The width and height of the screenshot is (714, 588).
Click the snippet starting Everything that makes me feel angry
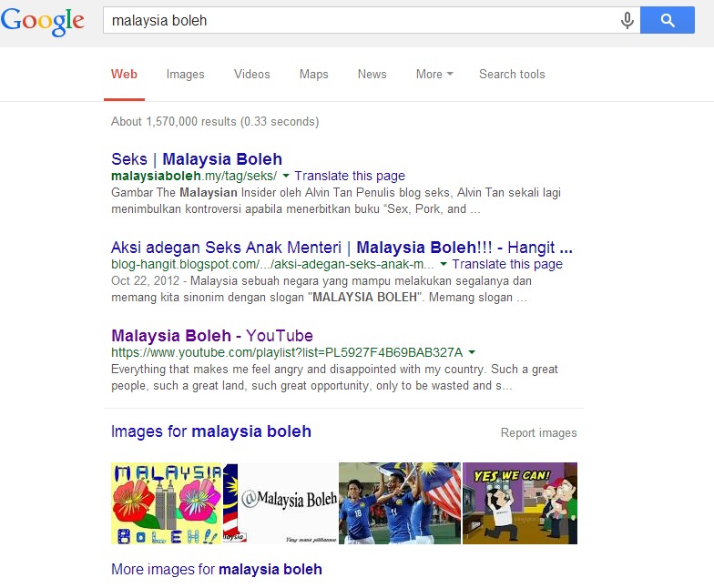coord(334,377)
